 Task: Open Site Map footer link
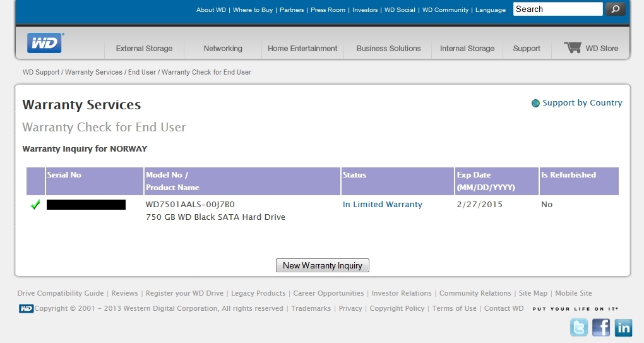click(x=533, y=293)
